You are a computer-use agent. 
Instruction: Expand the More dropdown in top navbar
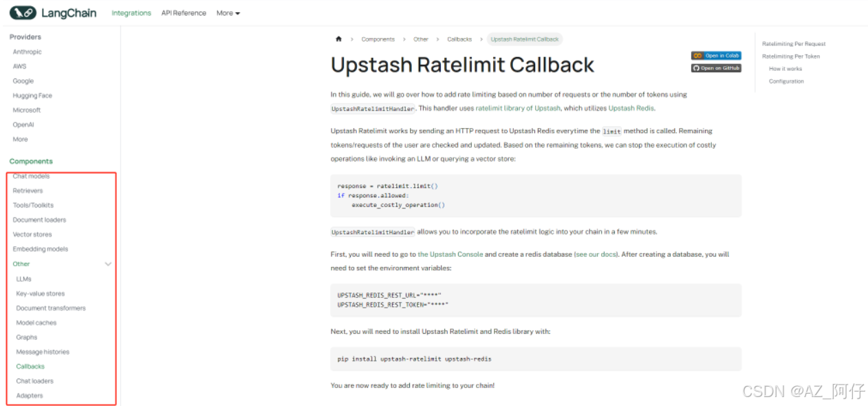pyautogui.click(x=228, y=13)
